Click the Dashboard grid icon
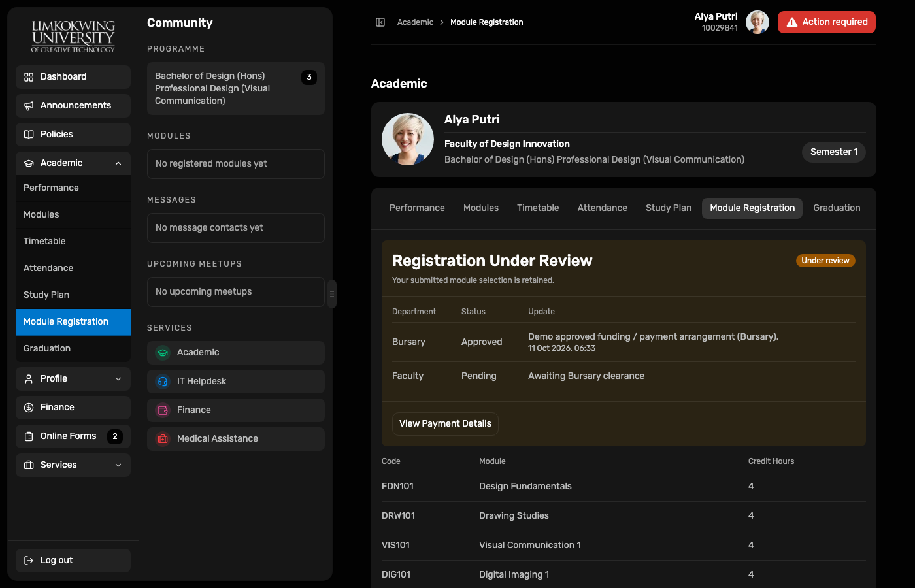 tap(29, 77)
